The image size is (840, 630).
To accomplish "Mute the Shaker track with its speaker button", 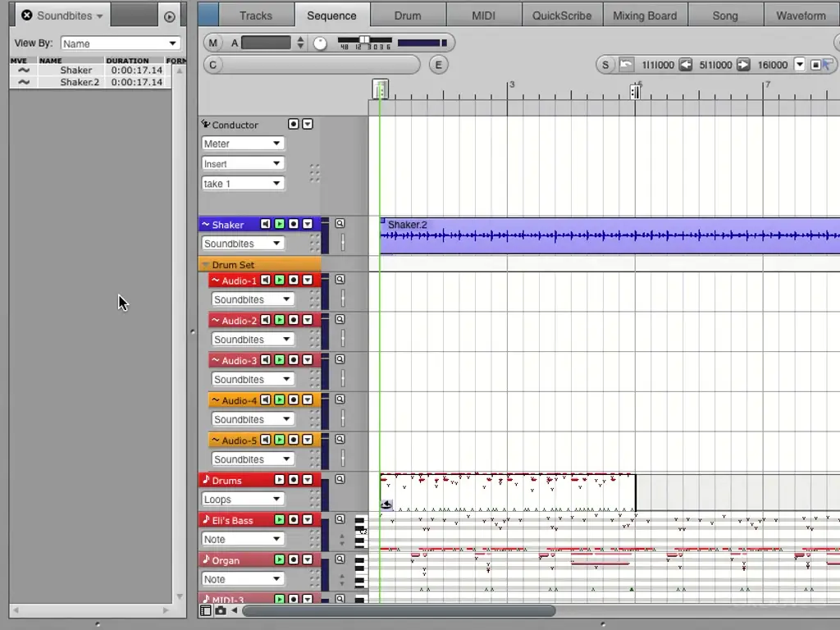I will (x=266, y=224).
